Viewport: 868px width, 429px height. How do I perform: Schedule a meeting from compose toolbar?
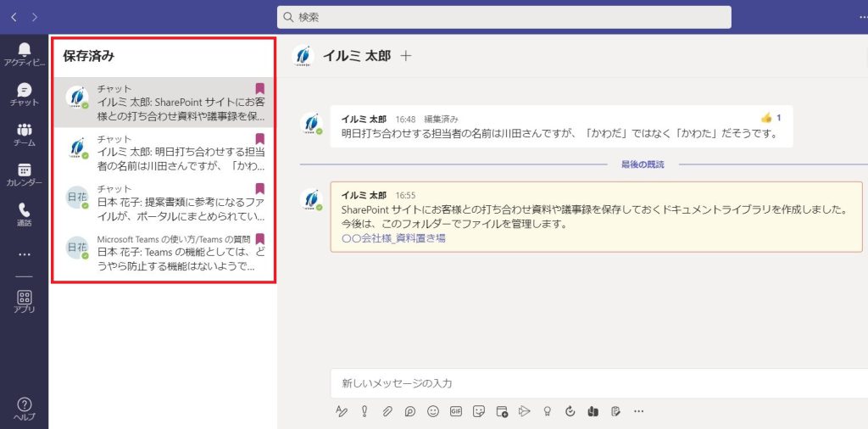pos(502,411)
